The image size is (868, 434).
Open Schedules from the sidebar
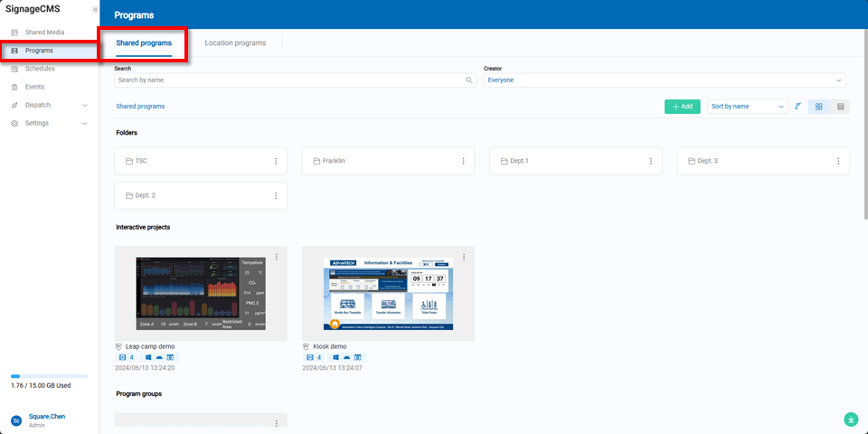[x=40, y=69]
